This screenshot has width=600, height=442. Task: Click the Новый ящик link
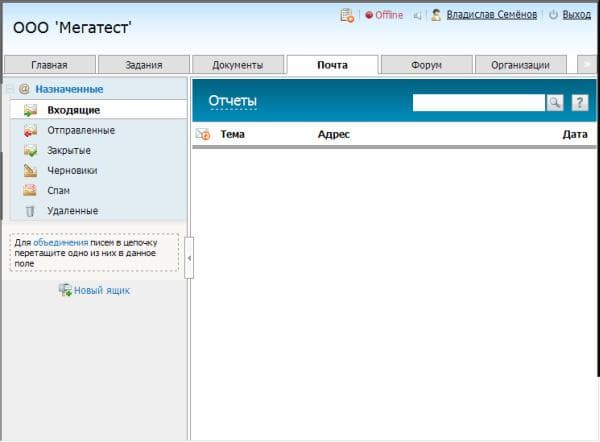click(x=102, y=290)
